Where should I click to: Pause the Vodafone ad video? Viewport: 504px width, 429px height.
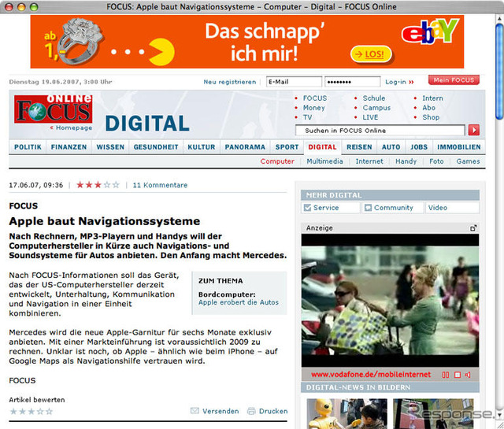pos(446,375)
